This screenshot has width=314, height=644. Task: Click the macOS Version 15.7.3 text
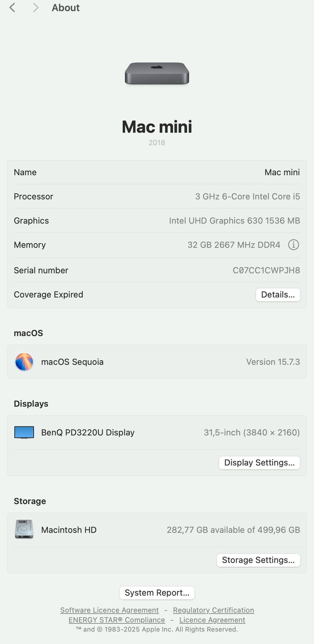(x=273, y=362)
